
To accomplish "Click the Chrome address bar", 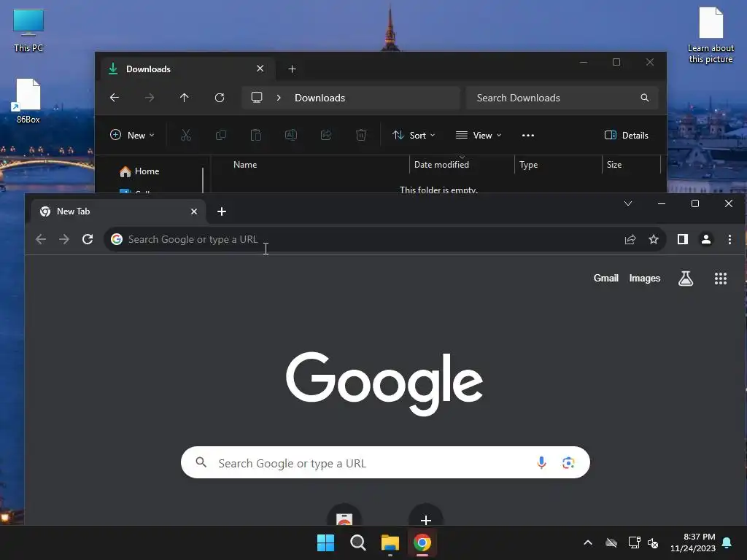I will tap(385, 239).
